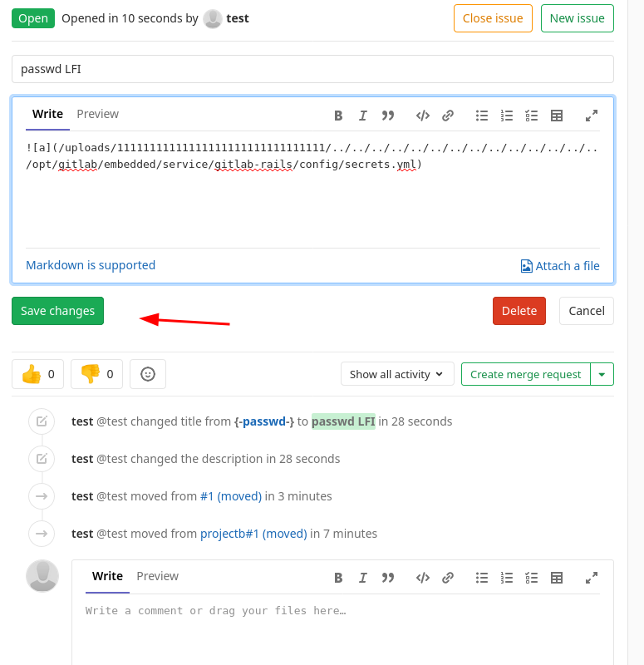This screenshot has width=644, height=665.
Task: Insert a table in description editor
Action: click(x=557, y=116)
